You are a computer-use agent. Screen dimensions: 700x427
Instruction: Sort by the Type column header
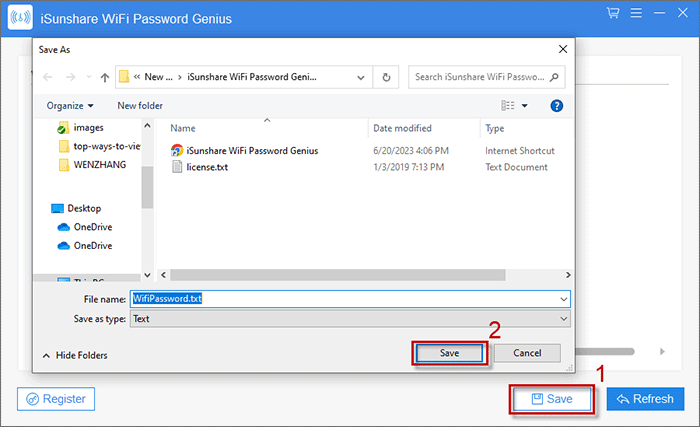click(495, 128)
